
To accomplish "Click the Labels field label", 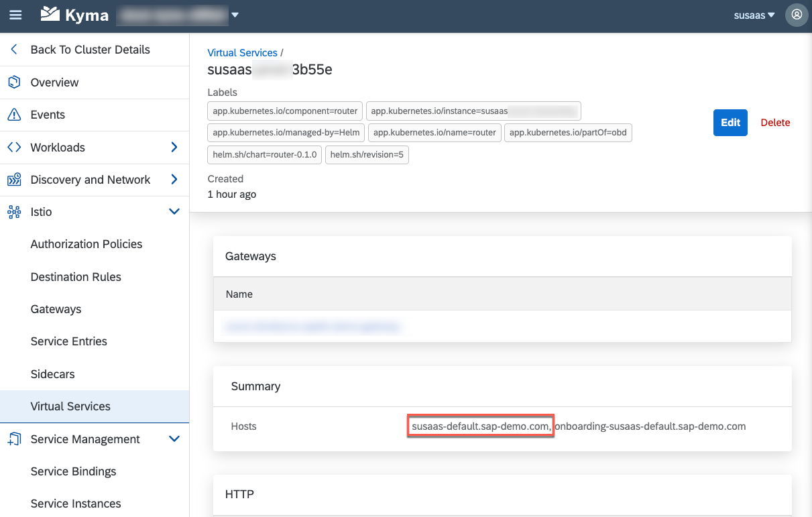I will (222, 93).
